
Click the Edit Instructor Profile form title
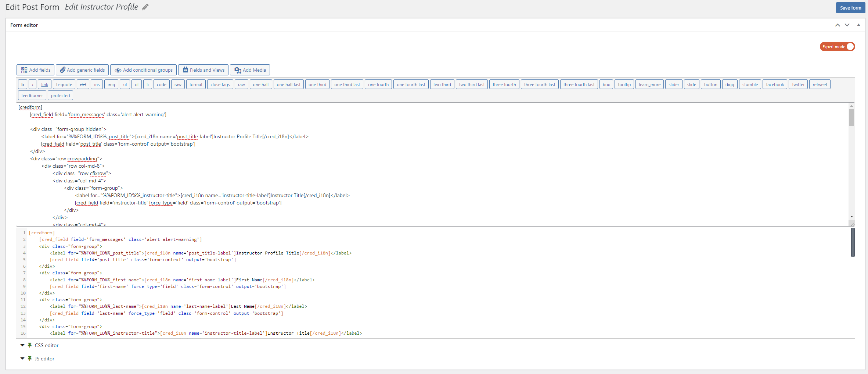coord(101,7)
